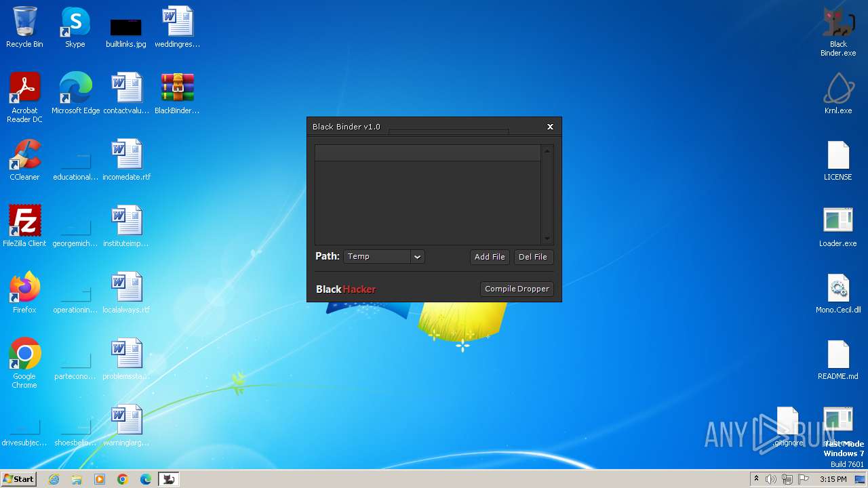
Task: Select Black Binder.exe cat icon
Action: coord(838,31)
